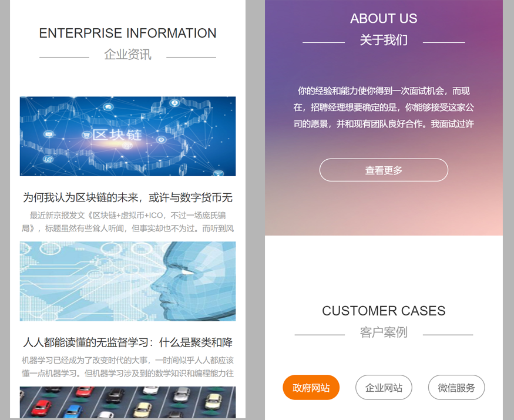Click the 机器学习已经成为 article summary text

(127, 367)
